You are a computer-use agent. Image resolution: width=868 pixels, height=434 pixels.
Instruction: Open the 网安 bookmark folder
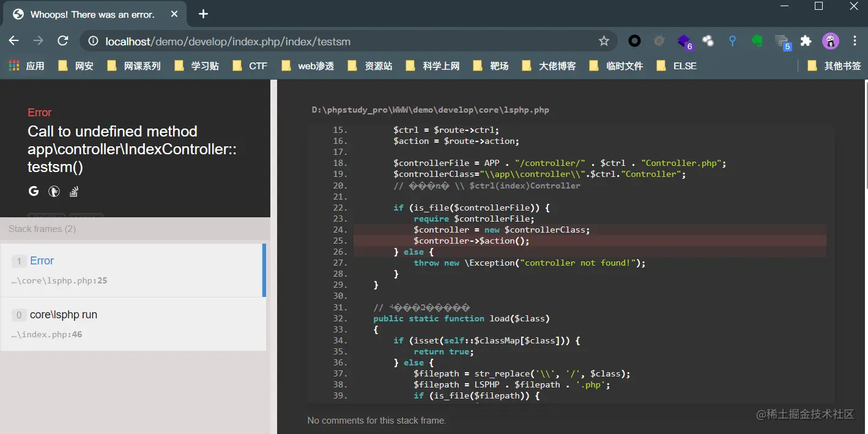(75, 65)
